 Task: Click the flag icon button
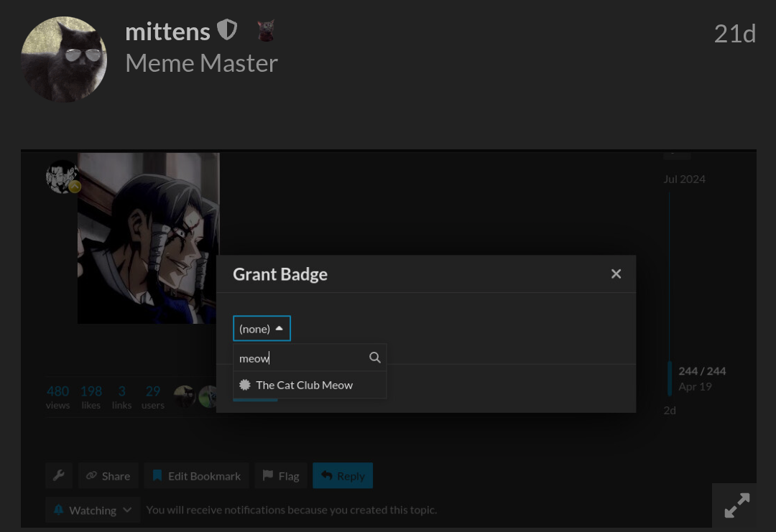tap(281, 475)
